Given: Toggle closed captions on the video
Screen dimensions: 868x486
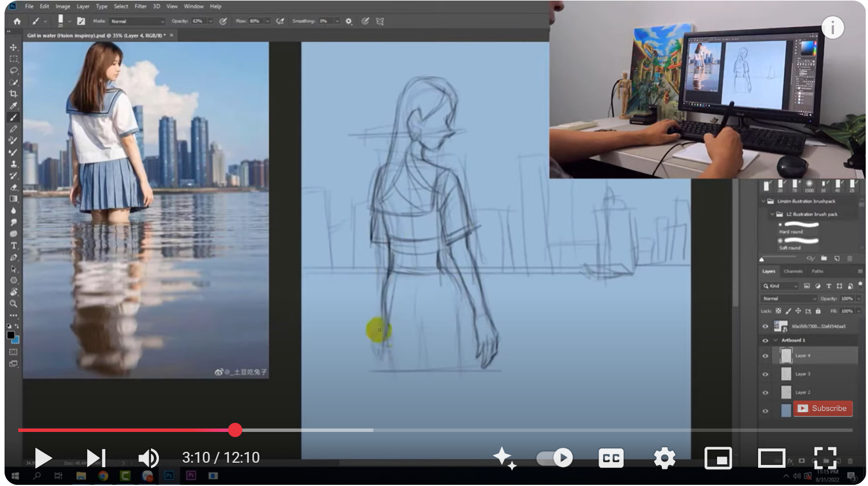Looking at the screenshot, I should [x=611, y=458].
